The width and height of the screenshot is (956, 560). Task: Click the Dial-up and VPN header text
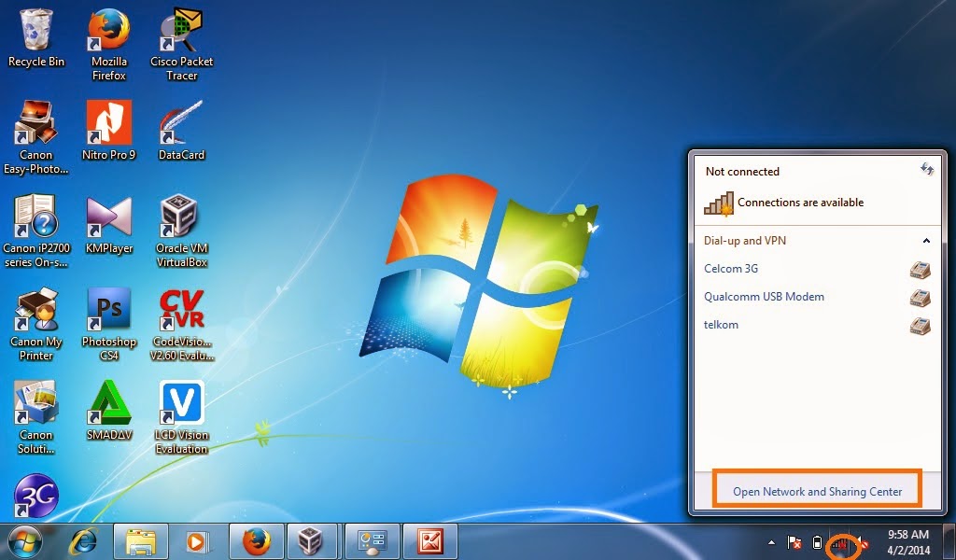[744, 241]
